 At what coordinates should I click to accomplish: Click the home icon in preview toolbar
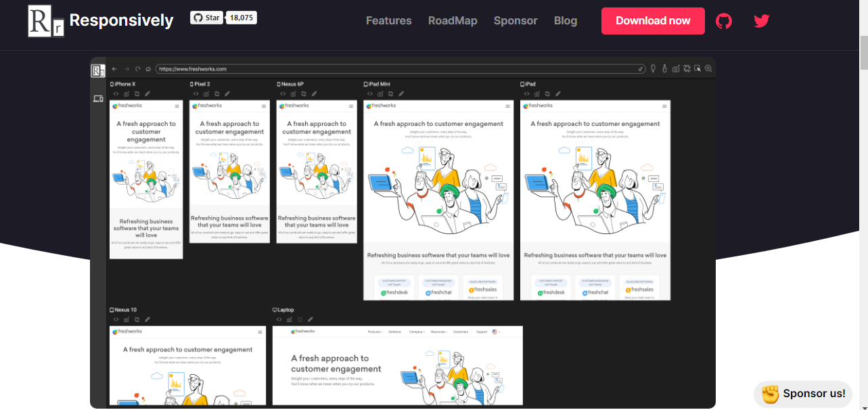148,69
